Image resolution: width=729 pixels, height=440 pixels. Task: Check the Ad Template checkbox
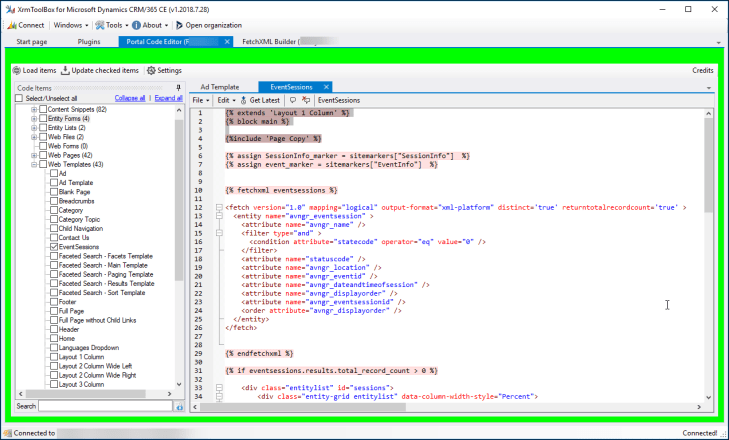pyautogui.click(x=54, y=182)
